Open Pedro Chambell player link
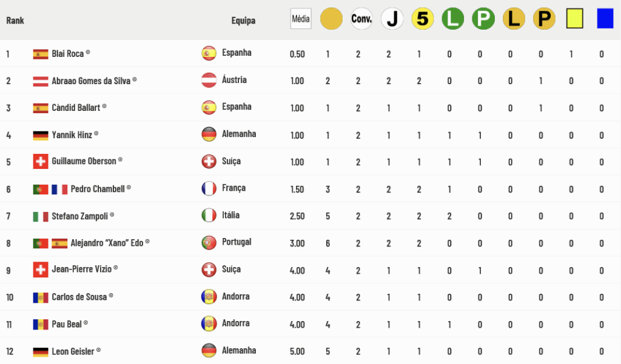The width and height of the screenshot is (621, 364). click(x=98, y=189)
